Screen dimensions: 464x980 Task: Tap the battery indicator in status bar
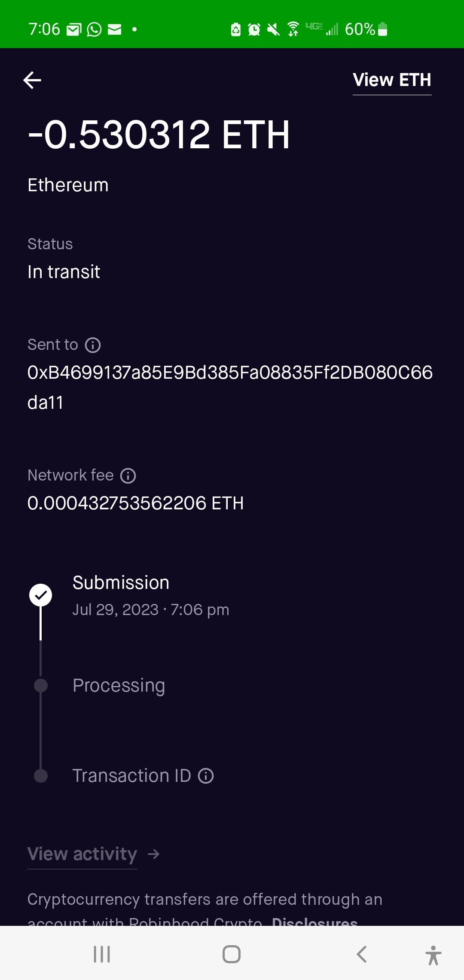pyautogui.click(x=382, y=29)
